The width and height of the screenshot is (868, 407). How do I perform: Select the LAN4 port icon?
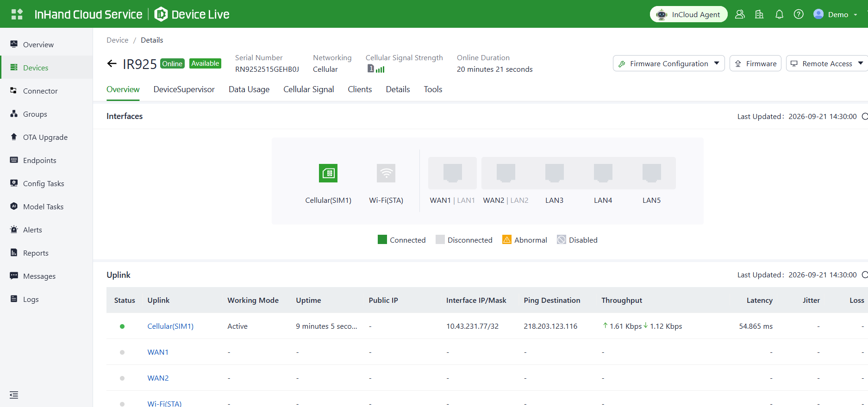coord(603,173)
